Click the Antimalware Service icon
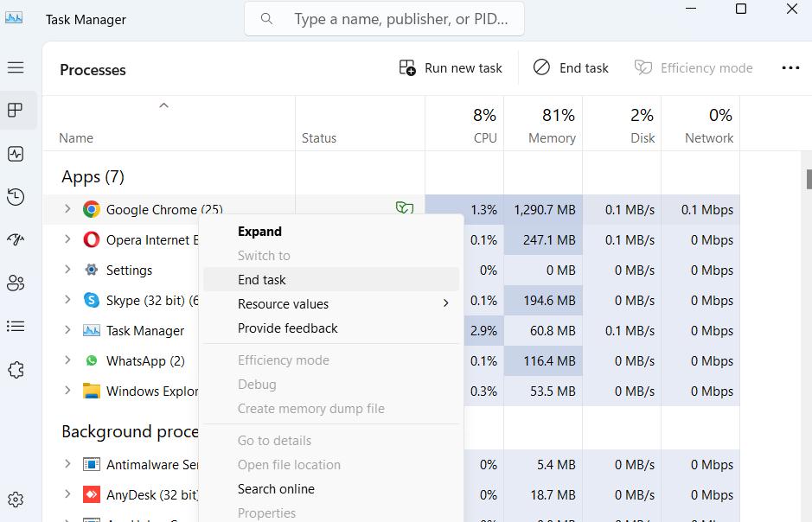812x522 pixels. pyautogui.click(x=92, y=464)
